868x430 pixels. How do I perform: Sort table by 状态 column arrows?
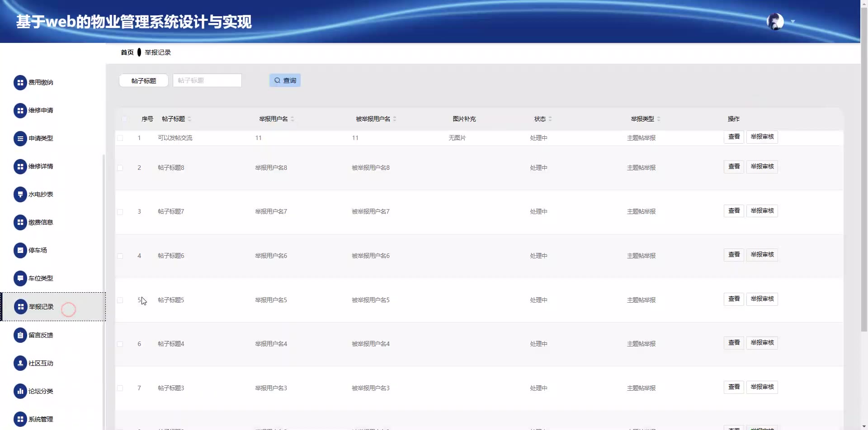(x=550, y=119)
